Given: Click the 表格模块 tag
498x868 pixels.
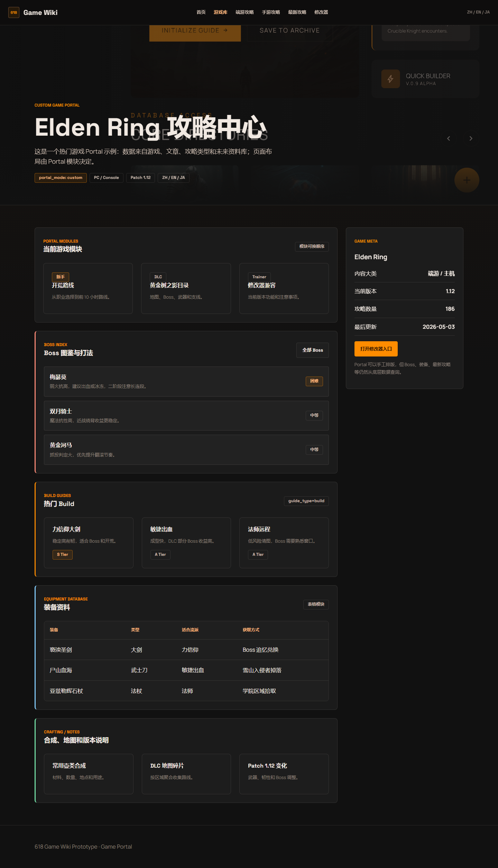Looking at the screenshot, I should tap(316, 604).
